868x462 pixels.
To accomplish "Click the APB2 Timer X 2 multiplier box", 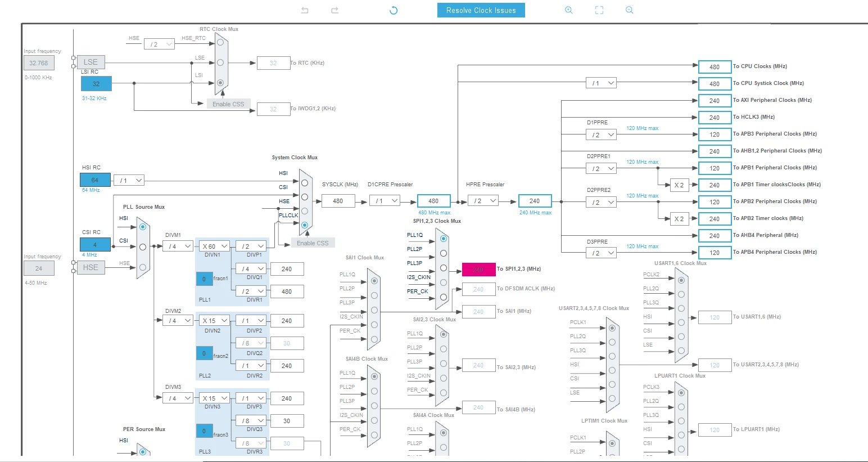I will pyautogui.click(x=679, y=219).
